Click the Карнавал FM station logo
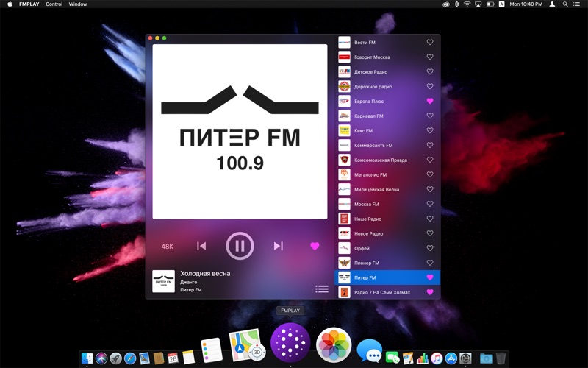 [344, 116]
